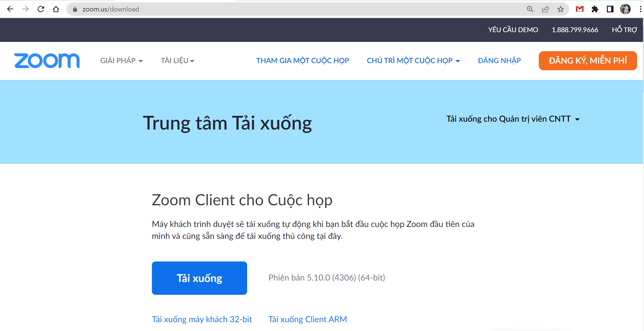
Task: Expand Tải xuống cho Quản trị viên CNTT
Action: coord(513,119)
